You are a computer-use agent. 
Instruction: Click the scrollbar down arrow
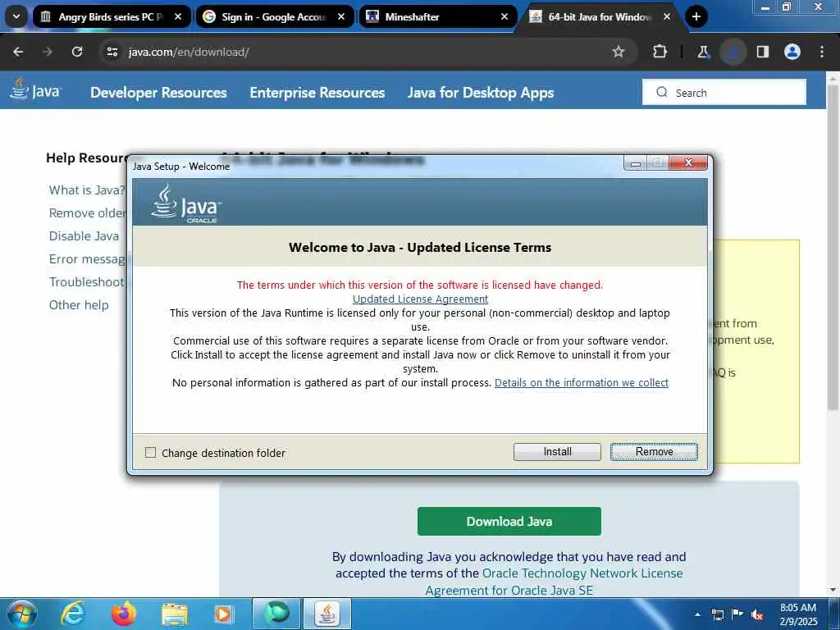click(833, 590)
